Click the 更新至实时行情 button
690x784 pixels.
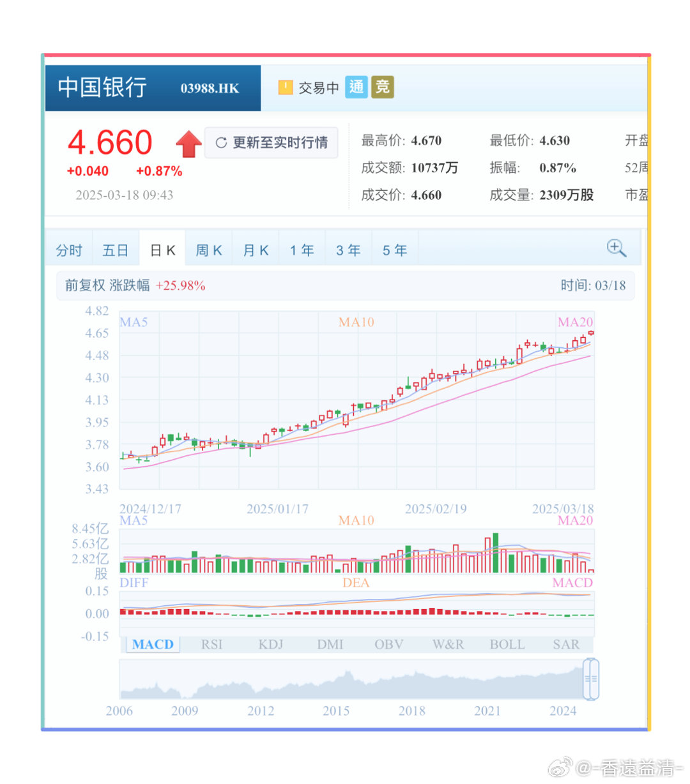271,142
